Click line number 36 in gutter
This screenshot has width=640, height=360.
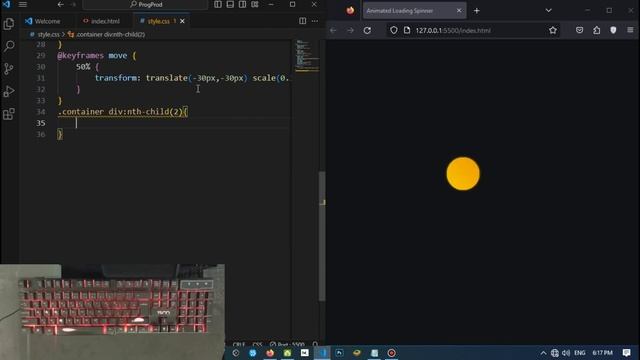point(41,134)
